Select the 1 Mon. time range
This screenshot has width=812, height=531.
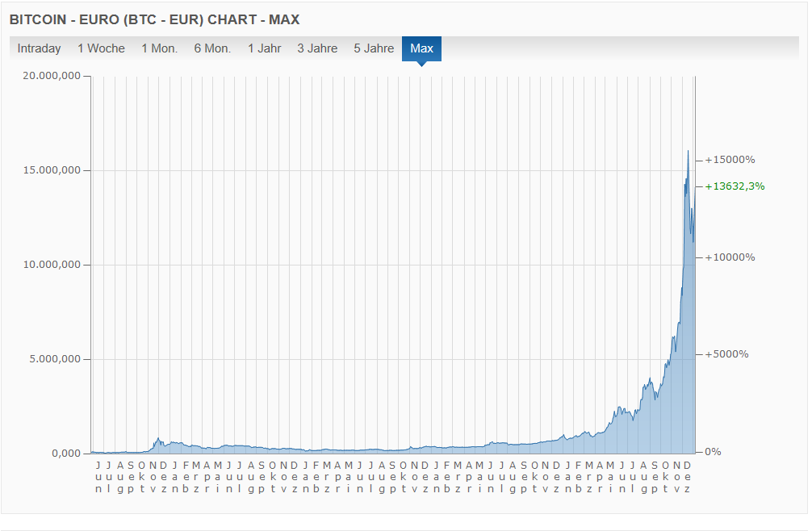point(160,48)
